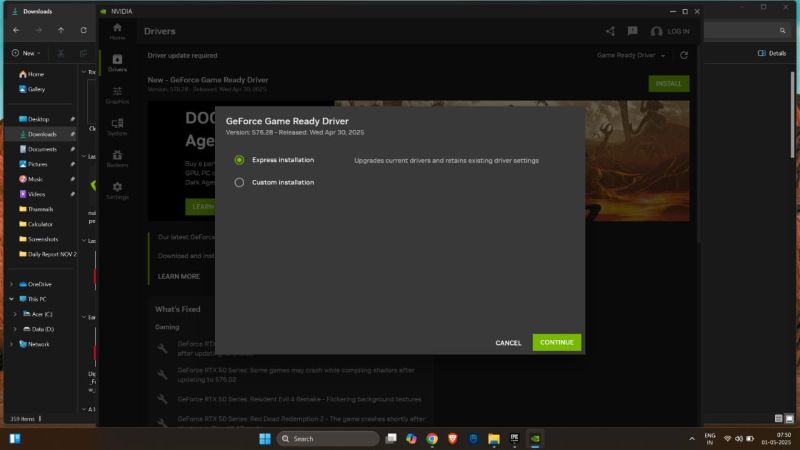Click the Explorer search magnifier icon

(782, 31)
